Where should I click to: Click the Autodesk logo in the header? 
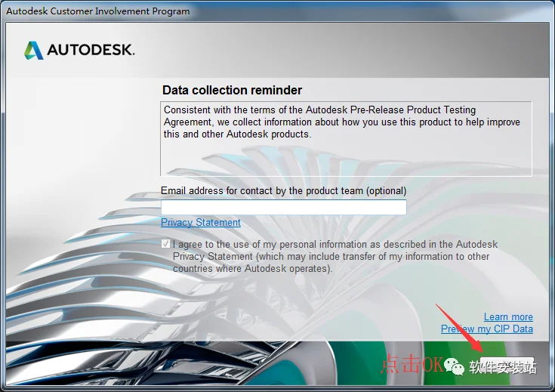click(79, 50)
